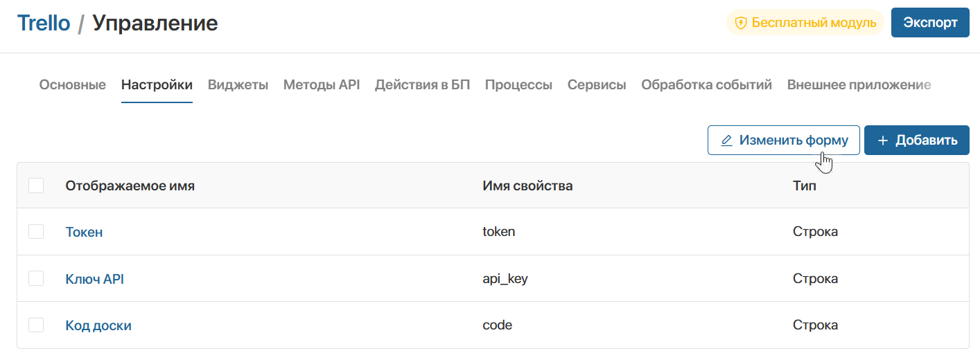Click the Экспорт button
The height and width of the screenshot is (362, 980).
(930, 23)
